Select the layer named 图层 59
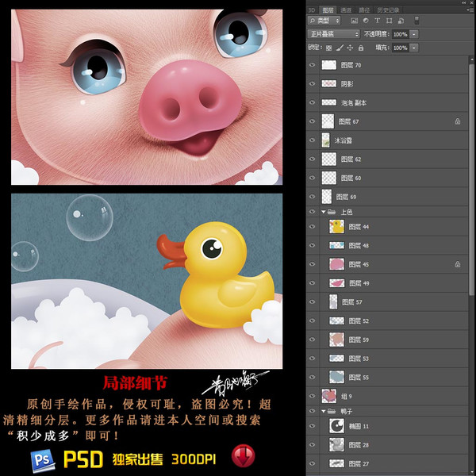This screenshot has height=476, width=476. point(387,340)
